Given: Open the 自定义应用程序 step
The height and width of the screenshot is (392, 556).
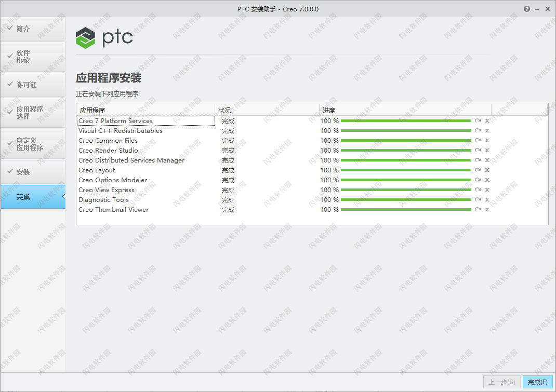Looking at the screenshot, I should click(33, 144).
